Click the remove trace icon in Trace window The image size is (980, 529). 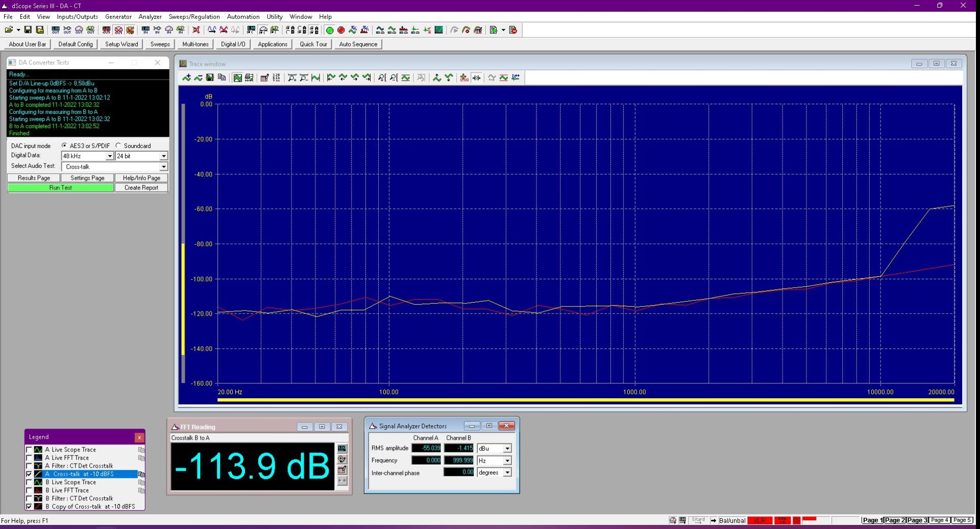[x=198, y=78]
